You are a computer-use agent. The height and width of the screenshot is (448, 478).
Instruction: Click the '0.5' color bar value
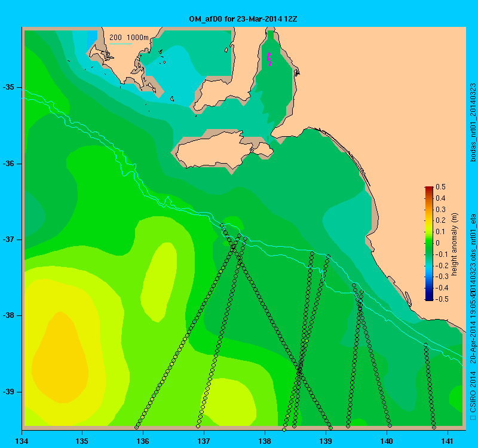pos(440,187)
